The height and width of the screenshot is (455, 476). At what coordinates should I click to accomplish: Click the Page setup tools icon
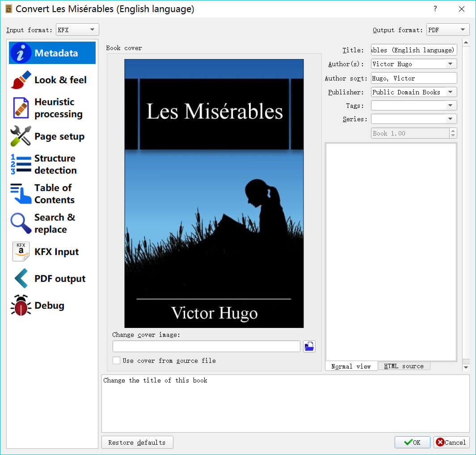pyautogui.click(x=21, y=136)
